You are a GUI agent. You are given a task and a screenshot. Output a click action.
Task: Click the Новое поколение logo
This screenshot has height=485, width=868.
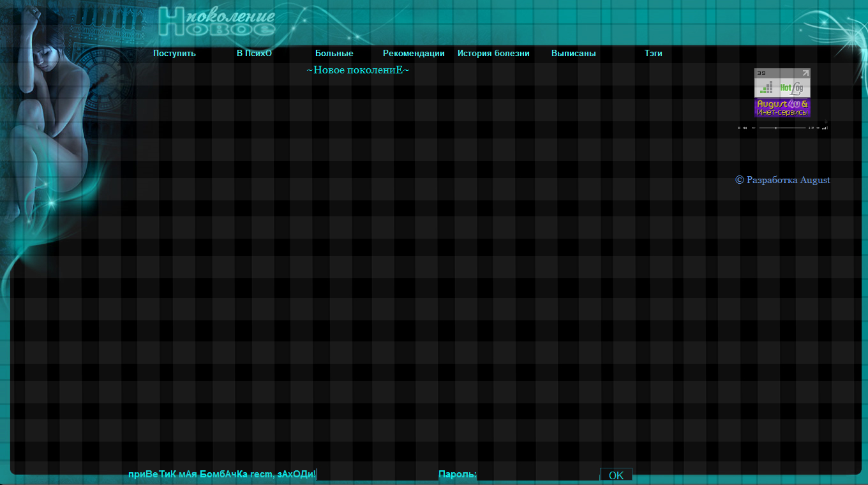217,22
